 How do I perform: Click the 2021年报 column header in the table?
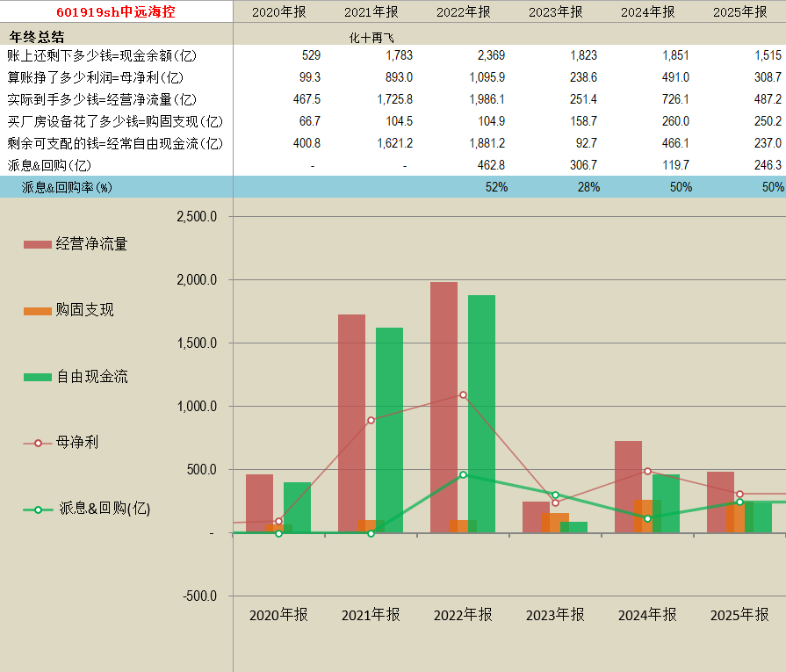(x=371, y=12)
